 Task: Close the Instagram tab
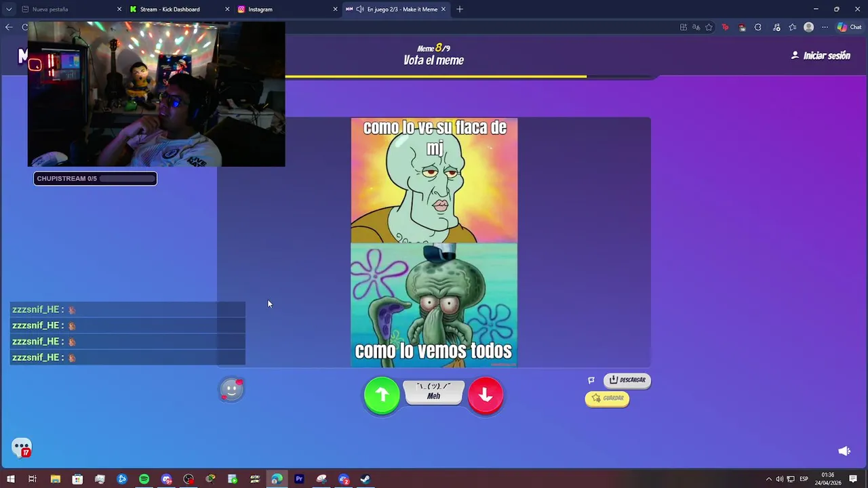pos(335,9)
